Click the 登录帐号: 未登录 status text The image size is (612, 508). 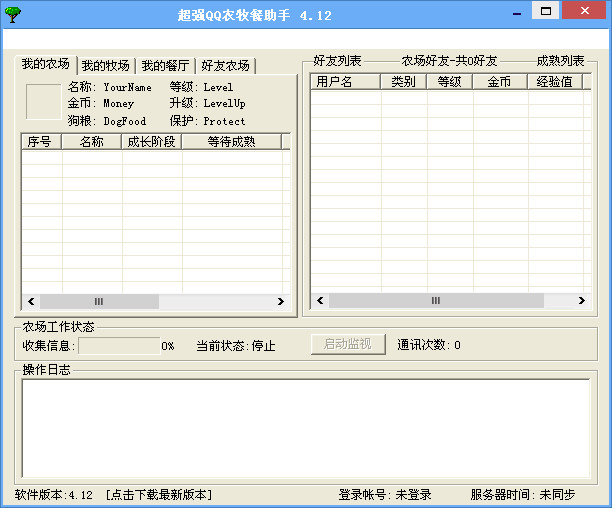(x=385, y=495)
